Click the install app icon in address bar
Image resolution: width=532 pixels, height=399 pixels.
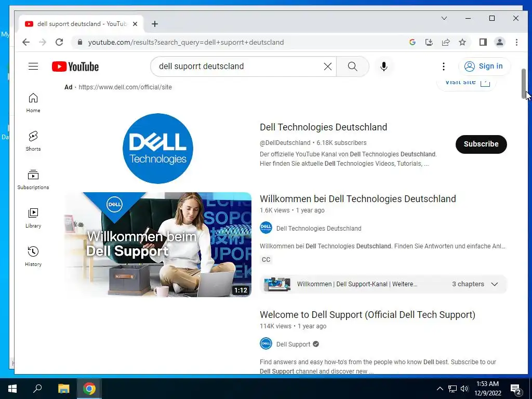click(429, 42)
